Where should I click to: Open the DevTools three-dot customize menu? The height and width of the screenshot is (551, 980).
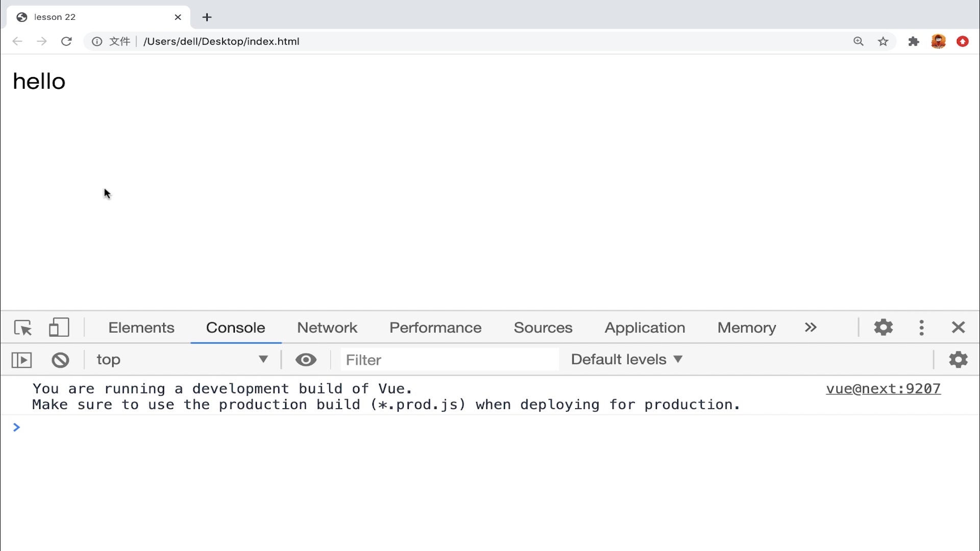pos(921,328)
